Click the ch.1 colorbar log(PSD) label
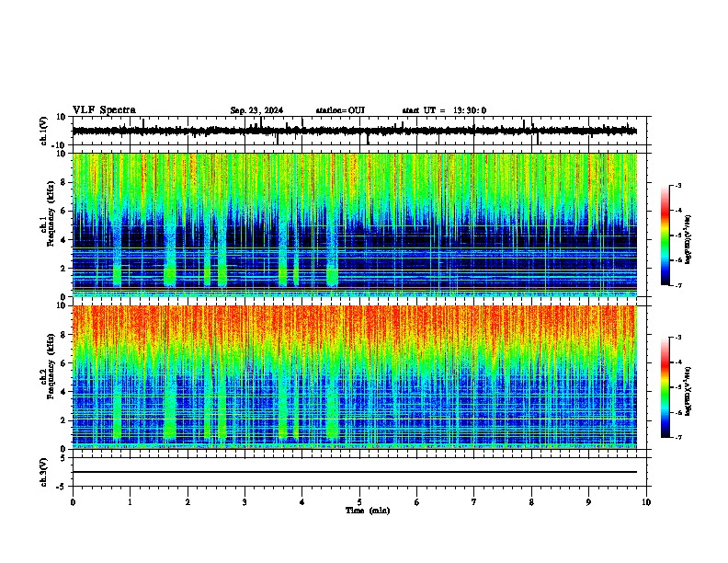The image size is (728, 563). click(688, 240)
